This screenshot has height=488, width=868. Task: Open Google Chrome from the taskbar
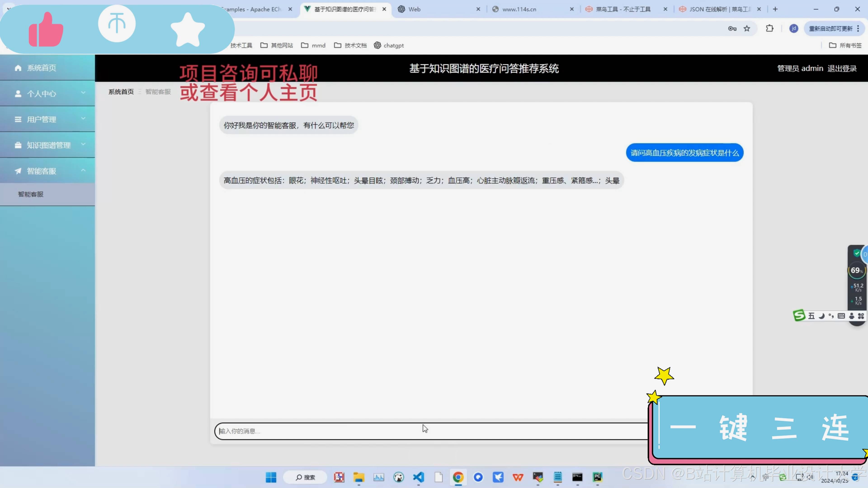tap(458, 477)
